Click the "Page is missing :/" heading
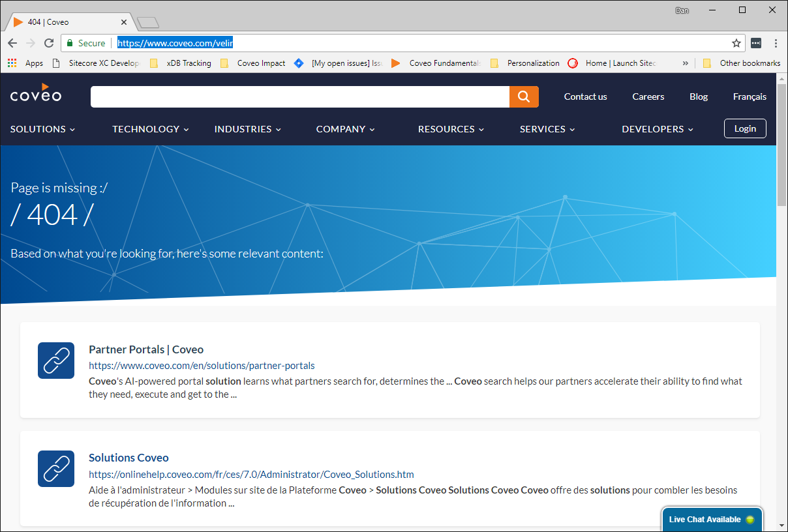This screenshot has width=788, height=532. click(x=59, y=188)
